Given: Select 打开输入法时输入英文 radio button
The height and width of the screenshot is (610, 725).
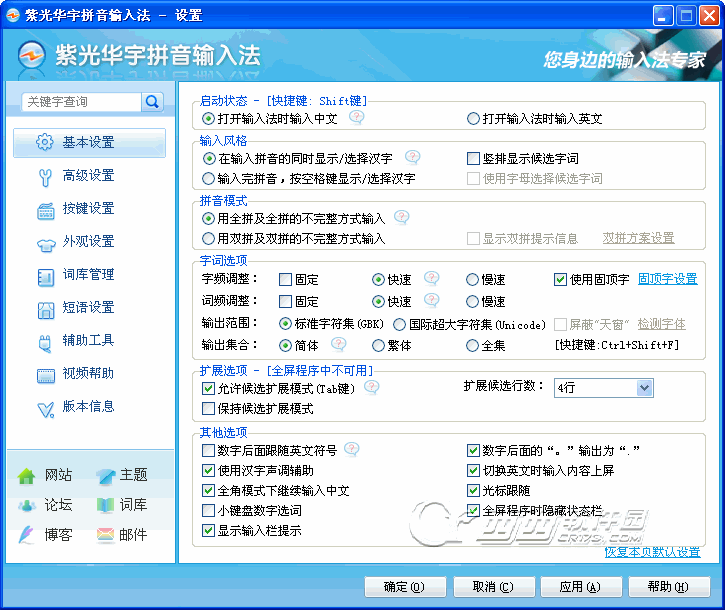Looking at the screenshot, I should click(473, 119).
